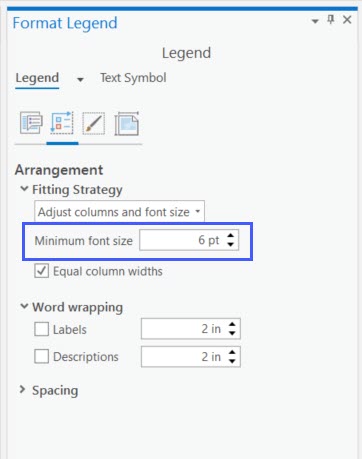Switch to the Legend tab
The image size is (362, 459).
(x=37, y=78)
